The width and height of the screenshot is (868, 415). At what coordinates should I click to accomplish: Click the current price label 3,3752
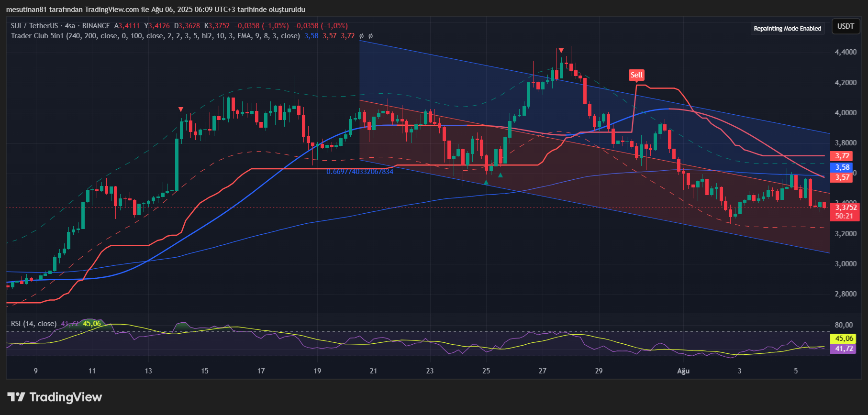coord(846,207)
